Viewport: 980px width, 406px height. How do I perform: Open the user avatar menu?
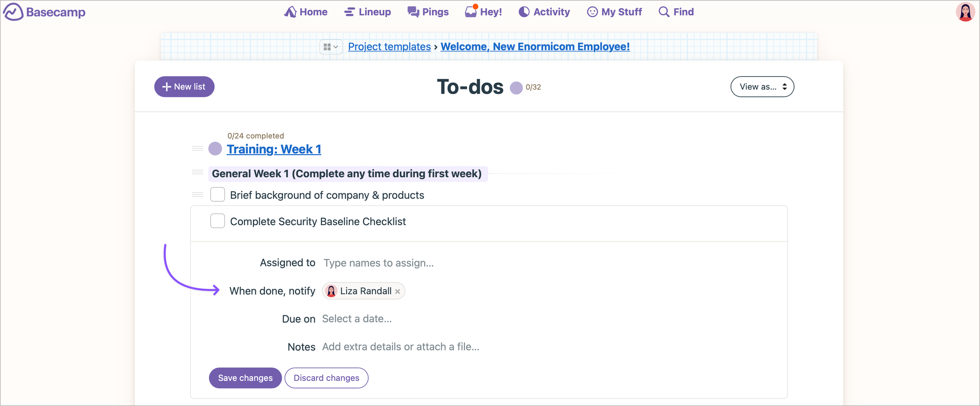[965, 12]
